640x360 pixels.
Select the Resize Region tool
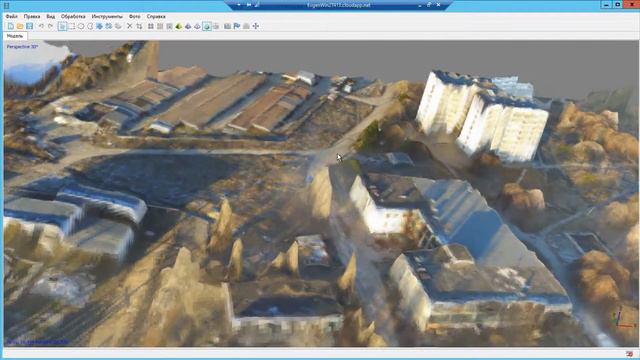pos(99,26)
